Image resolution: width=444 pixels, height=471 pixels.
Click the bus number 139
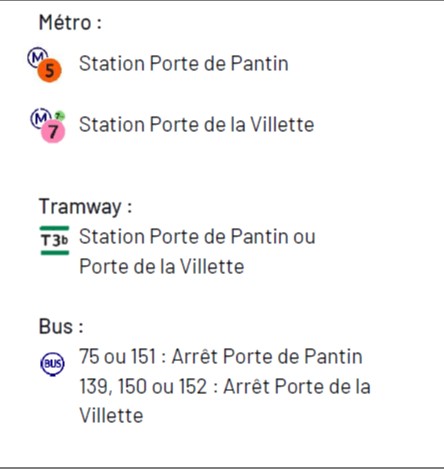(x=94, y=387)
